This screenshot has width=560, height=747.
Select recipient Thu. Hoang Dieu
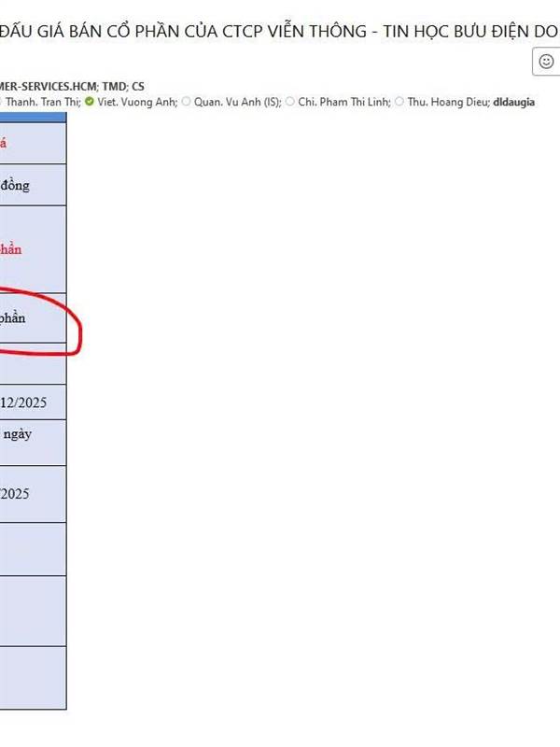[x=449, y=102]
